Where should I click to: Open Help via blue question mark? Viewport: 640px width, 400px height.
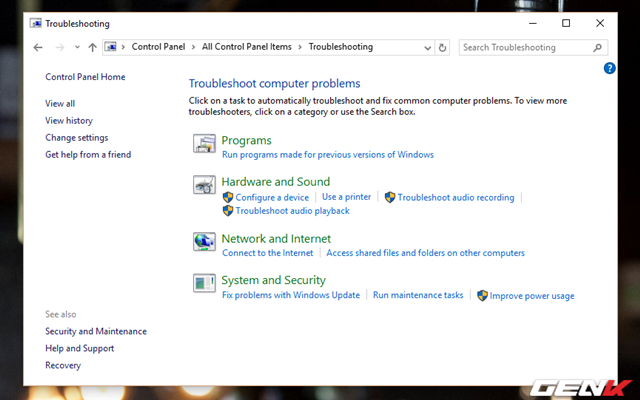coord(609,68)
